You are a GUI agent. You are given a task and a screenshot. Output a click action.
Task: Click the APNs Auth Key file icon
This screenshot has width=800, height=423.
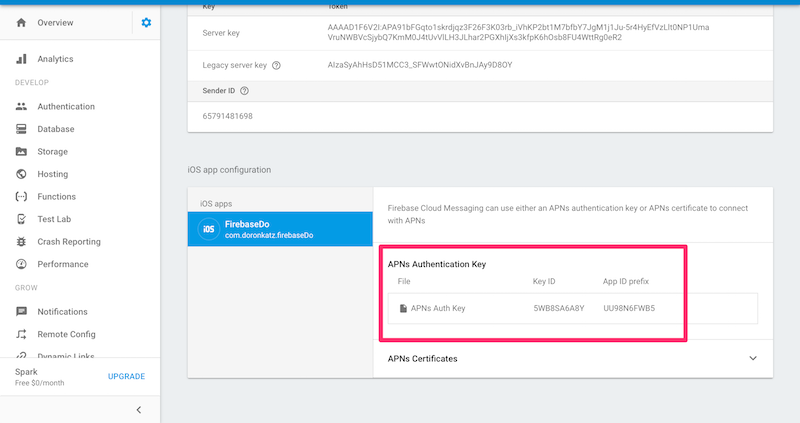coord(403,308)
